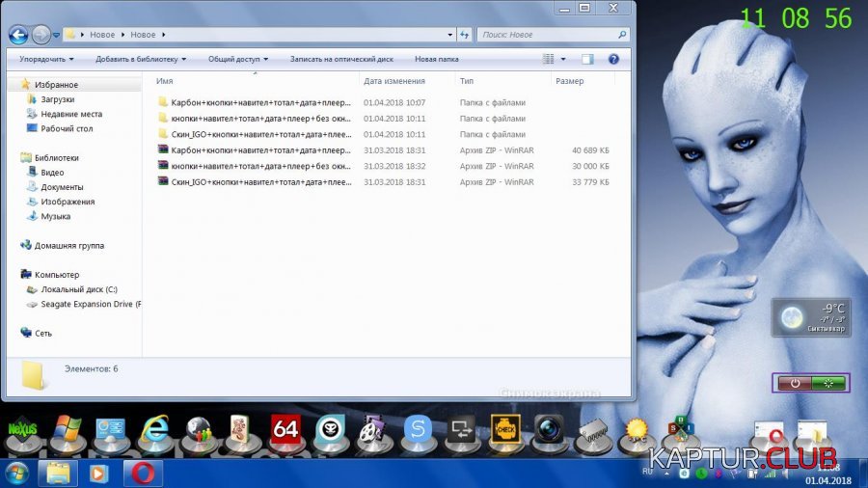Launch the red 64 dock icon
The width and height of the screenshot is (868, 488).
click(x=285, y=429)
